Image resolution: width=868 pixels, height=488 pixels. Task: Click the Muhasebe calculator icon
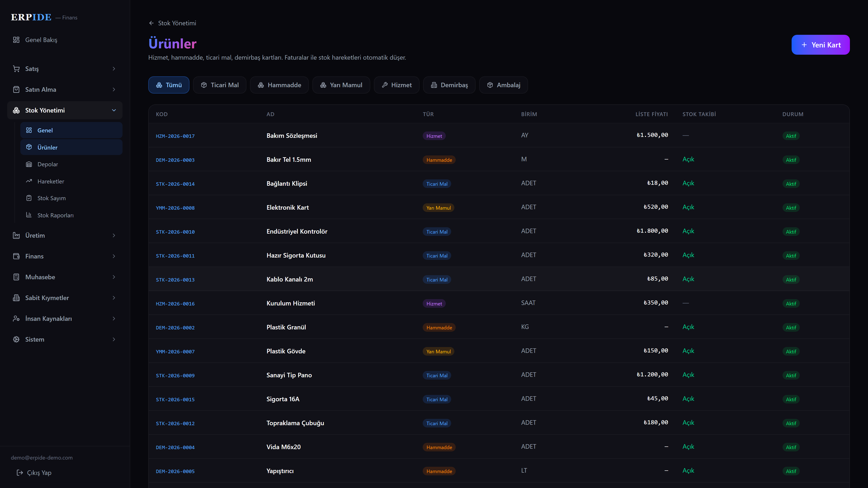(x=16, y=277)
